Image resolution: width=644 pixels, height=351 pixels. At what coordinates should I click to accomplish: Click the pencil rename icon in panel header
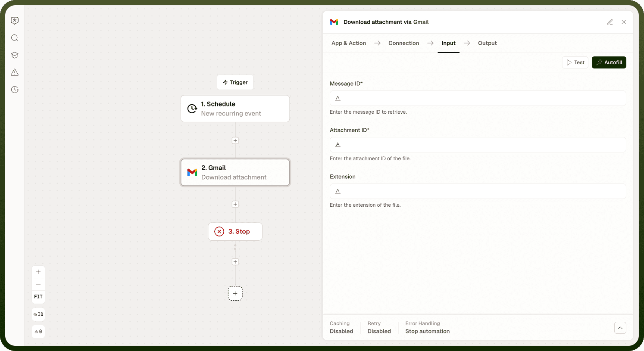610,22
